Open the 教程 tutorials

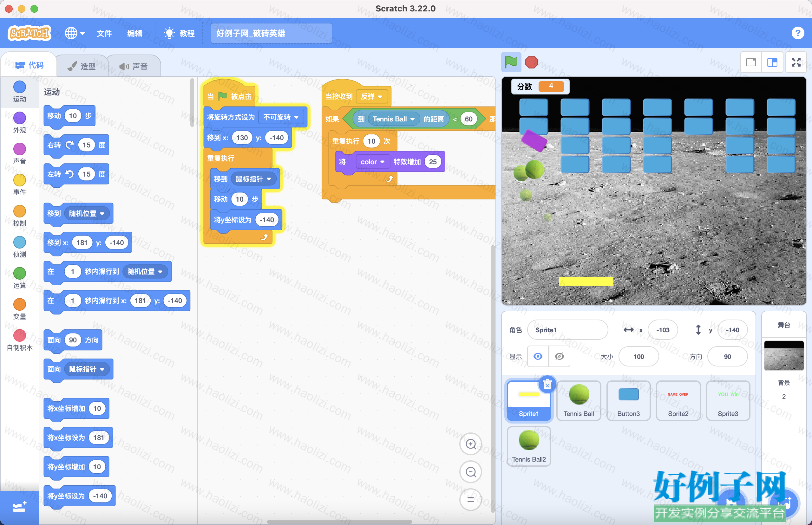pyautogui.click(x=180, y=33)
